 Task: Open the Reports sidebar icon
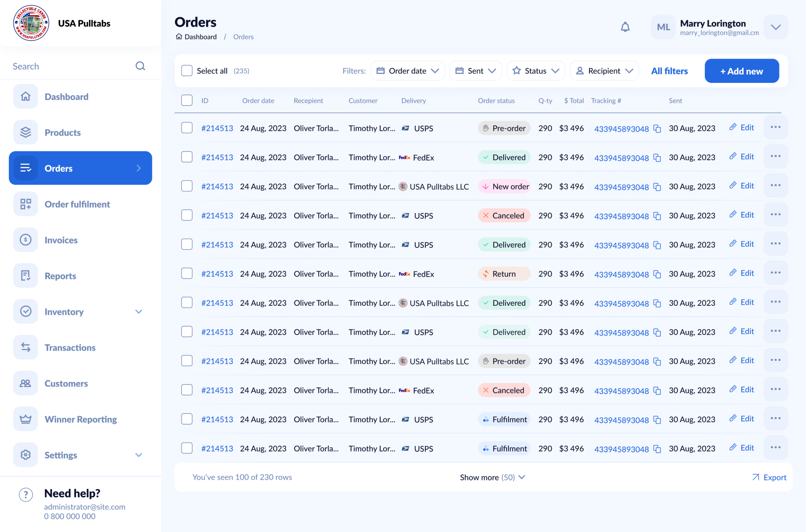(25, 275)
